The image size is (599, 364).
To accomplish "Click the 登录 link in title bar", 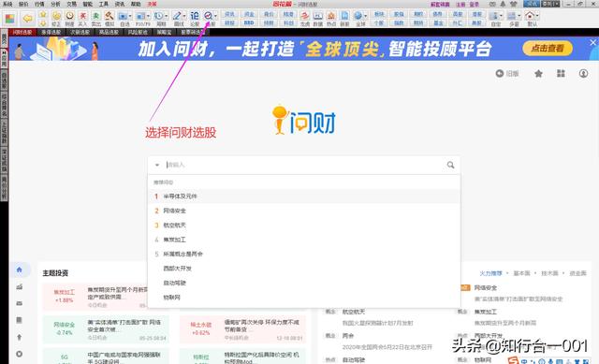I will tap(474, 4).
